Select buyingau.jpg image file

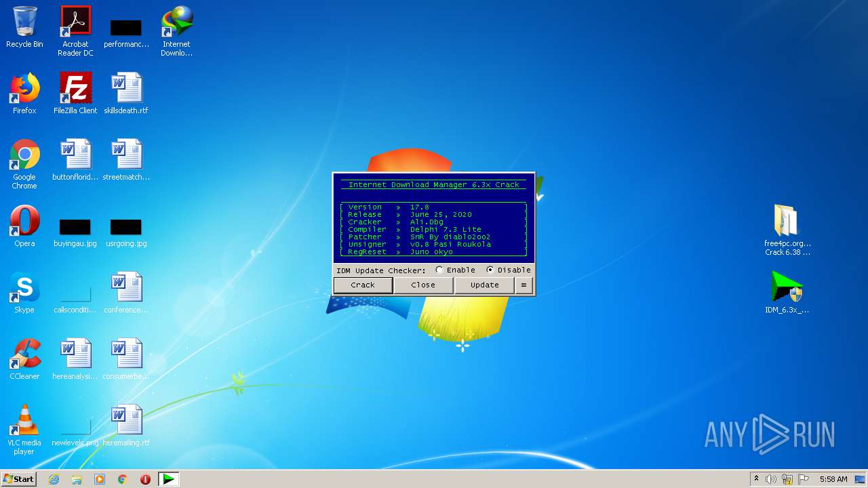click(x=75, y=232)
